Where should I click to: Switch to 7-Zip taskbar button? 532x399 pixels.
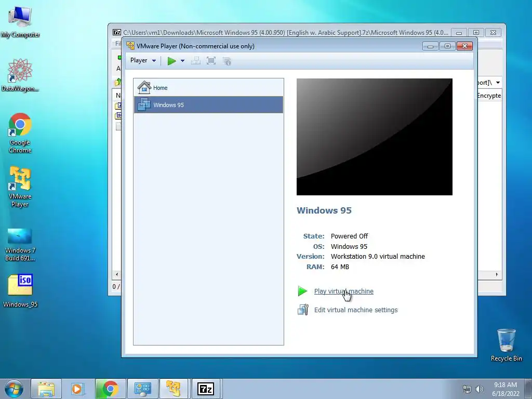pyautogui.click(x=206, y=389)
